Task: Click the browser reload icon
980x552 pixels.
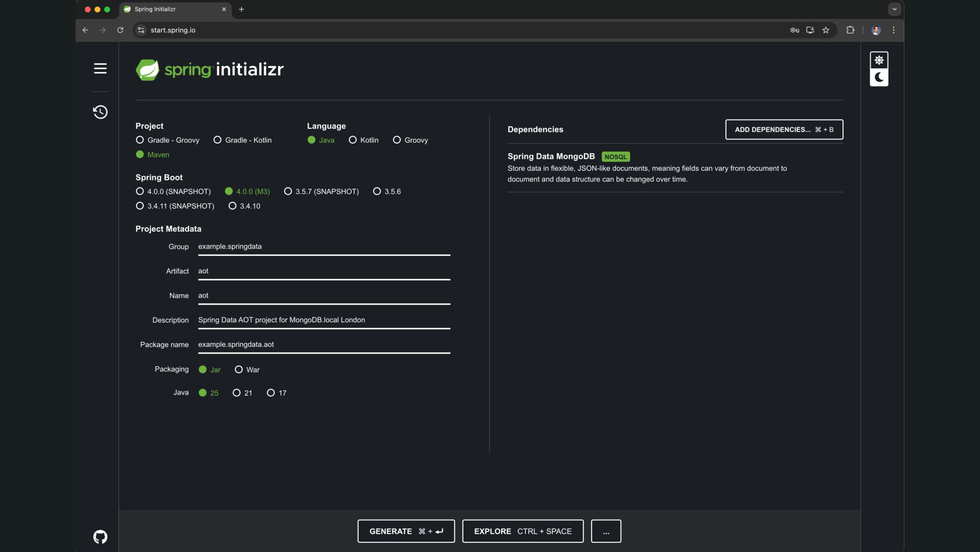Action: [x=120, y=30]
